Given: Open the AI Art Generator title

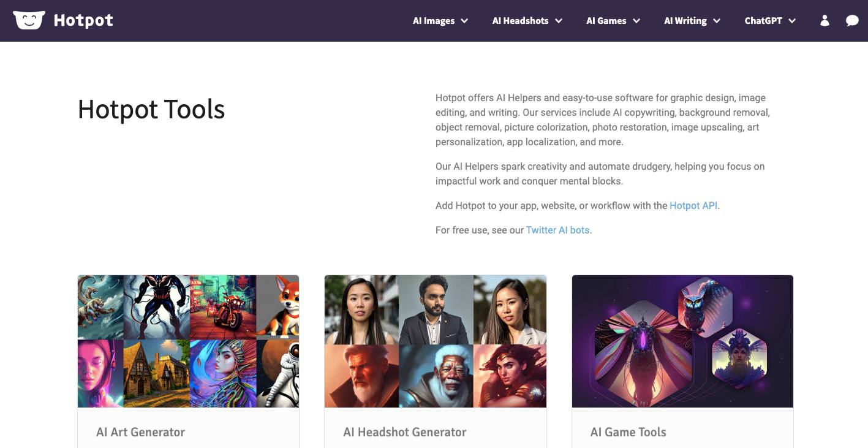Looking at the screenshot, I should (x=140, y=432).
